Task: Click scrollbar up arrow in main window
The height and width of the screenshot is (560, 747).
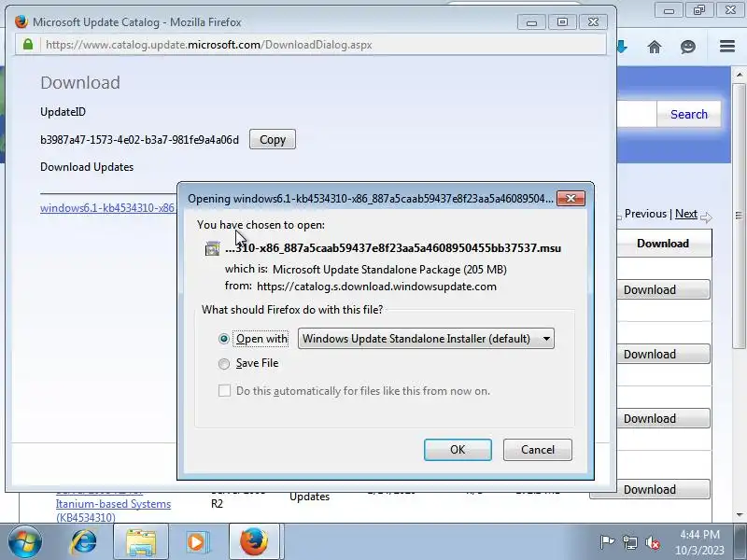Action: (x=739, y=75)
